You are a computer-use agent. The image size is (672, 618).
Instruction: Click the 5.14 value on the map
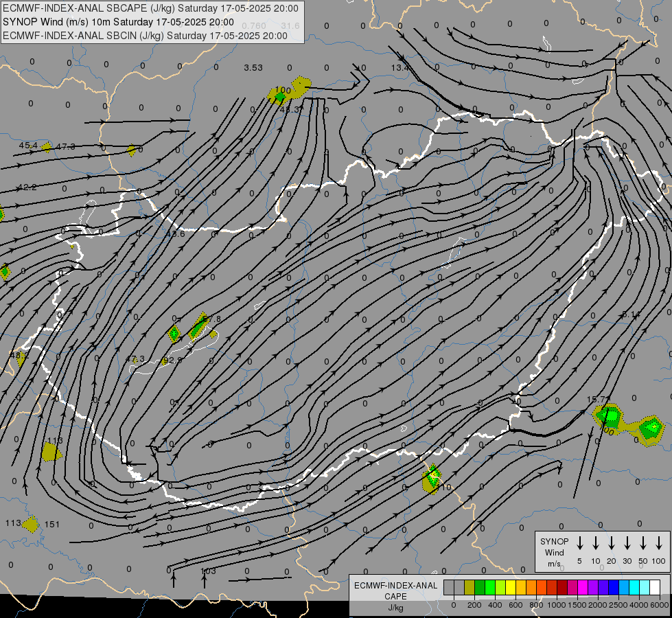(631, 314)
